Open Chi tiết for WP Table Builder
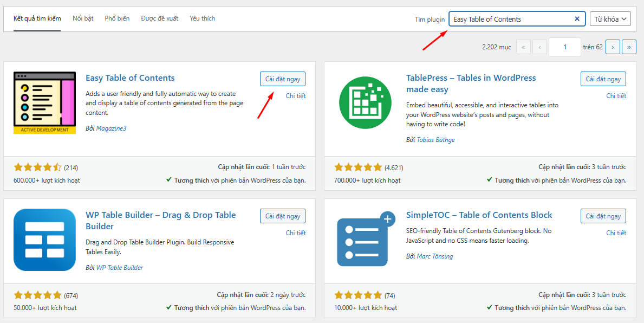The height and width of the screenshot is (323, 644). click(296, 233)
